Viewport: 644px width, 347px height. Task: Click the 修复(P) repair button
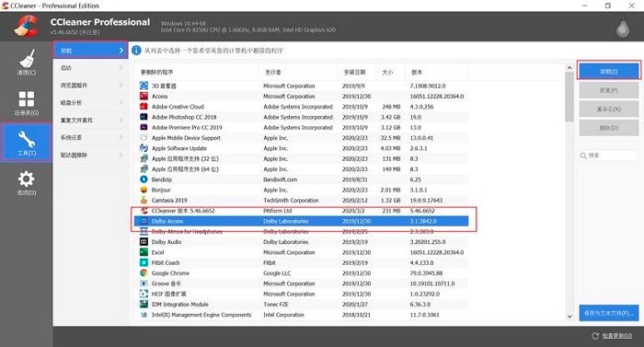coord(609,90)
